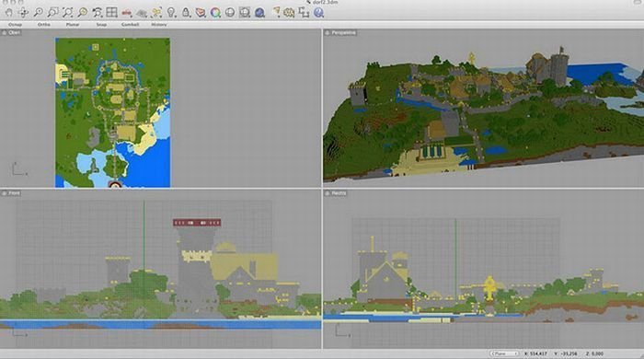
Task: Click the 3D village model in Perspektive viewport
Action: (483, 115)
